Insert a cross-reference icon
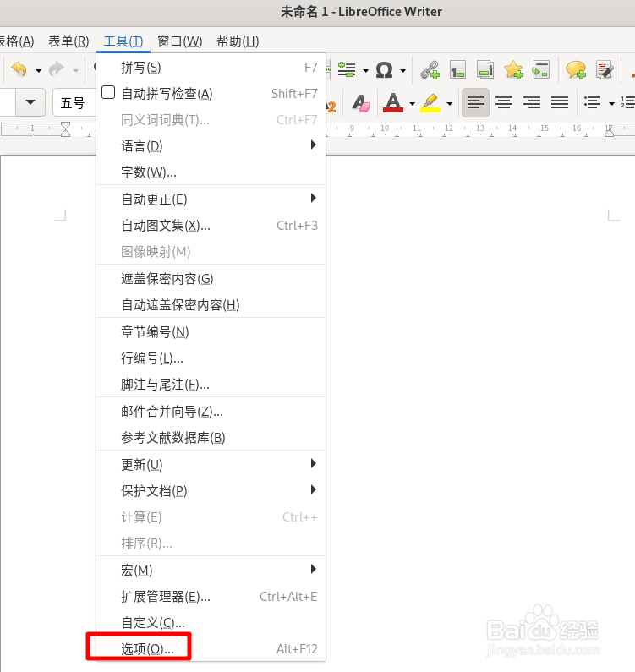 click(540, 70)
